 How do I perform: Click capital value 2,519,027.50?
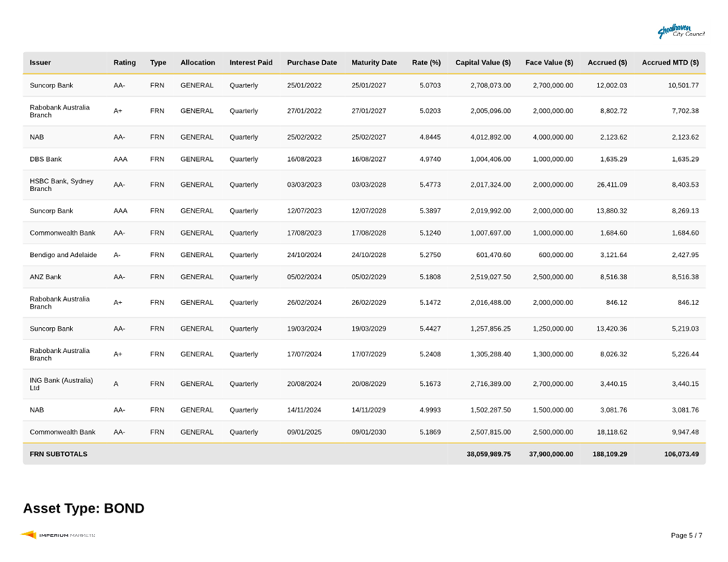[x=490, y=277]
